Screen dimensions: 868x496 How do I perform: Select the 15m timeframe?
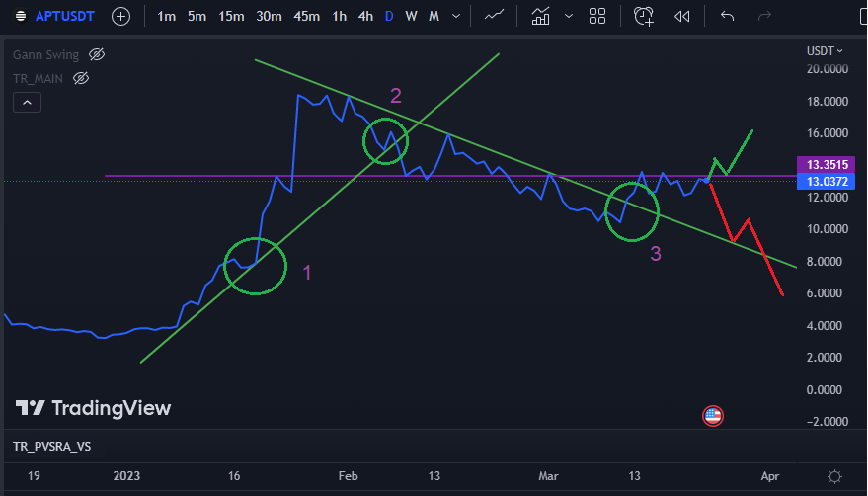[x=231, y=16]
